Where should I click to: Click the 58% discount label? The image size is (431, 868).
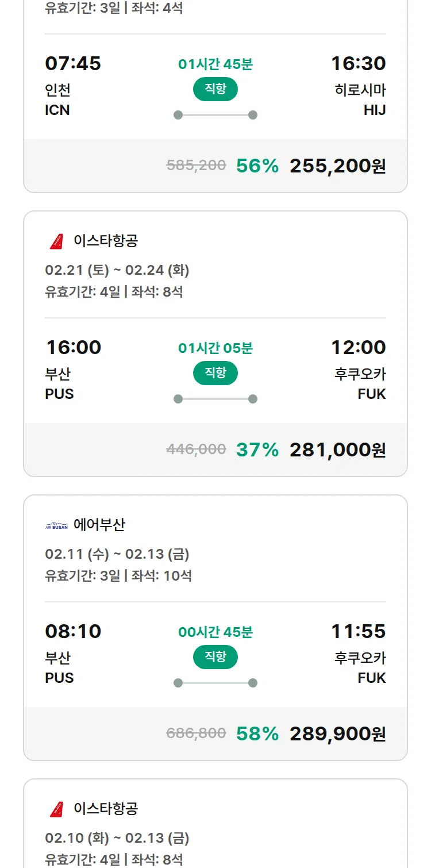257,734
